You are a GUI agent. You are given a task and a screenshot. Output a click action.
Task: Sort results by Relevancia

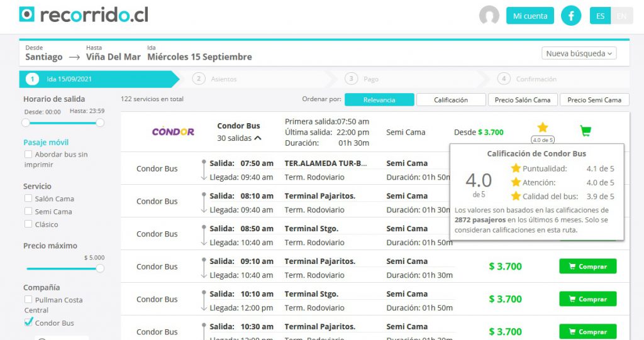(379, 100)
